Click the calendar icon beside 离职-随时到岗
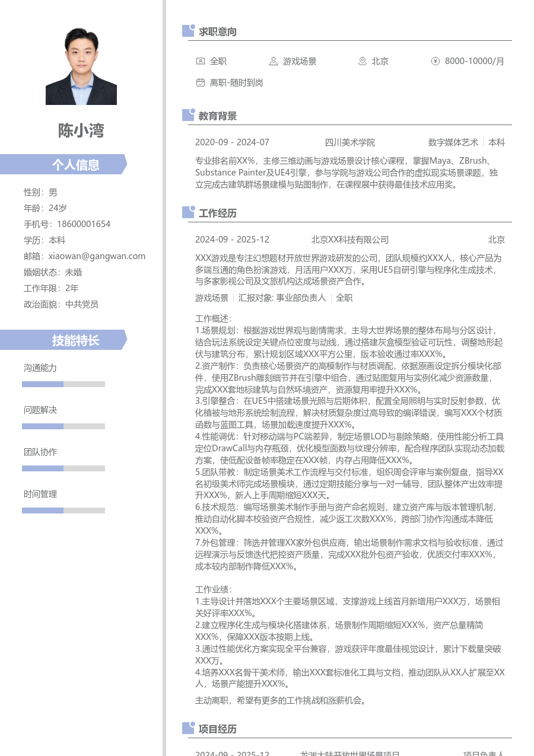This screenshot has height=756, width=534. tap(201, 82)
